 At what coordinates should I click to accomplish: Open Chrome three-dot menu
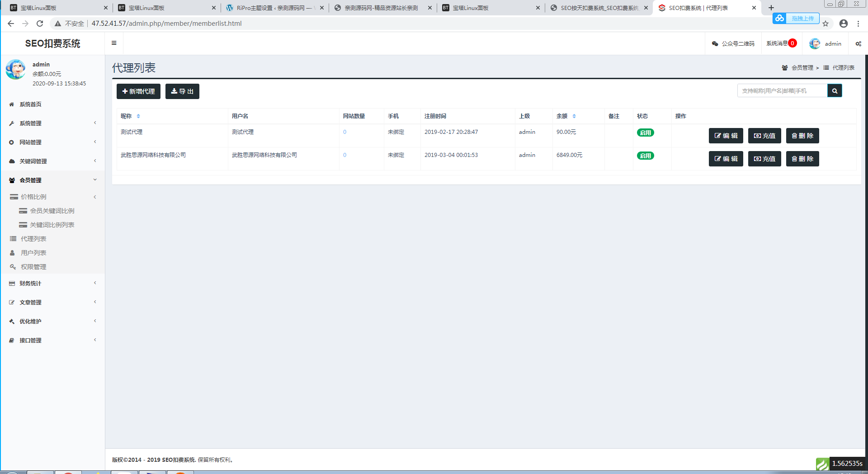coord(858,24)
